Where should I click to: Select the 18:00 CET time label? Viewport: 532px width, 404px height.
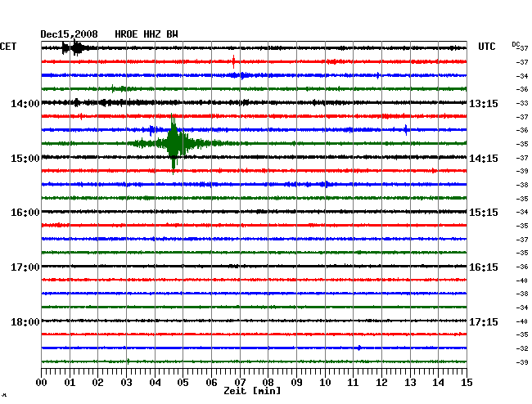[25, 321]
